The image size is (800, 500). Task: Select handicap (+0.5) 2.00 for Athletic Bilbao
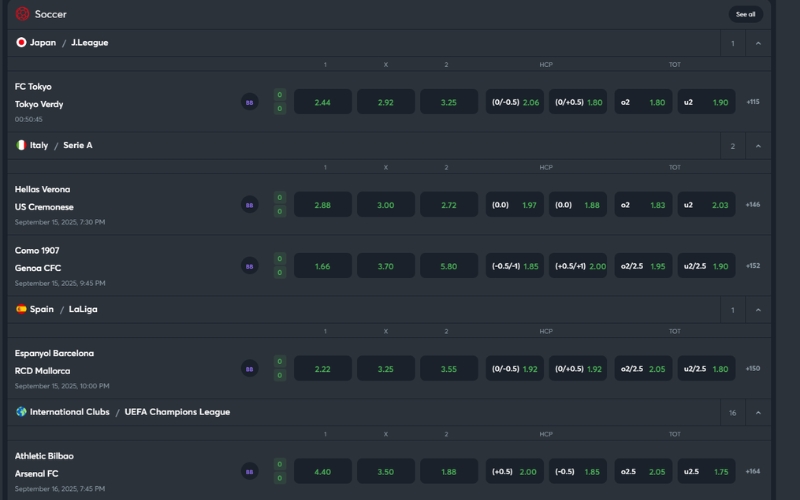[515, 471]
